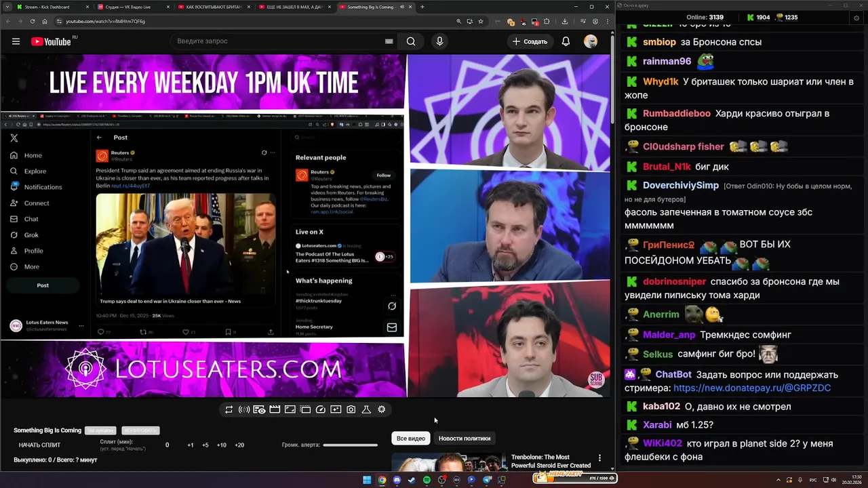Open a new browser tab with plus

point(422,7)
